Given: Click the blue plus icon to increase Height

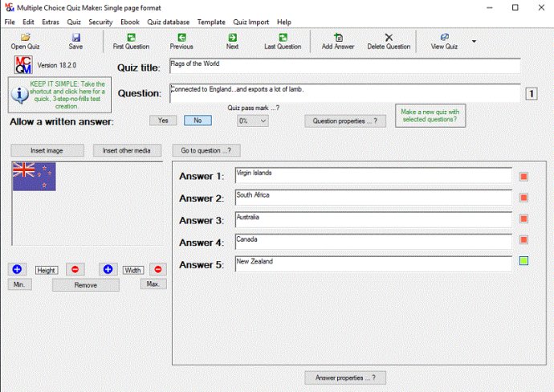Looking at the screenshot, I should 17,269.
